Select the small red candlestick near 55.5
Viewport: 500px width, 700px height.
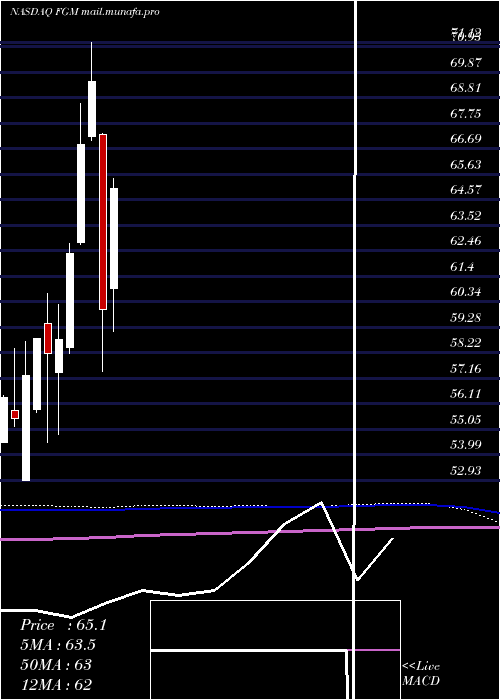(x=15, y=414)
